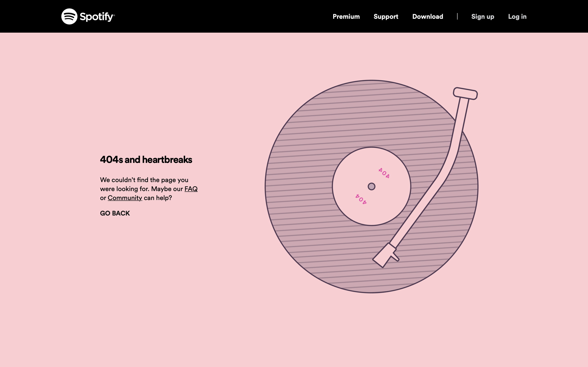Go to the Download section
The image size is (588, 367).
[428, 16]
